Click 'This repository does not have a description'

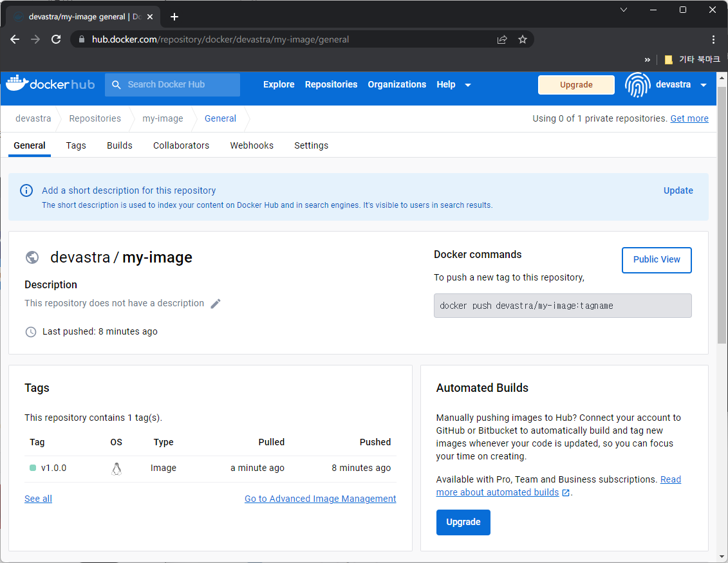(114, 303)
